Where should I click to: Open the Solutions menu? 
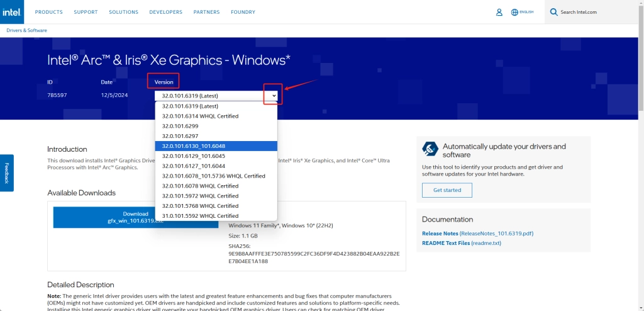point(124,12)
